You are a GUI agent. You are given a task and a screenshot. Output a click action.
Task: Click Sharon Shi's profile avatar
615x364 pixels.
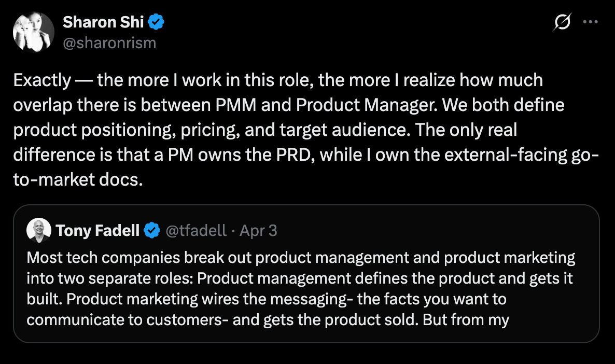(34, 32)
